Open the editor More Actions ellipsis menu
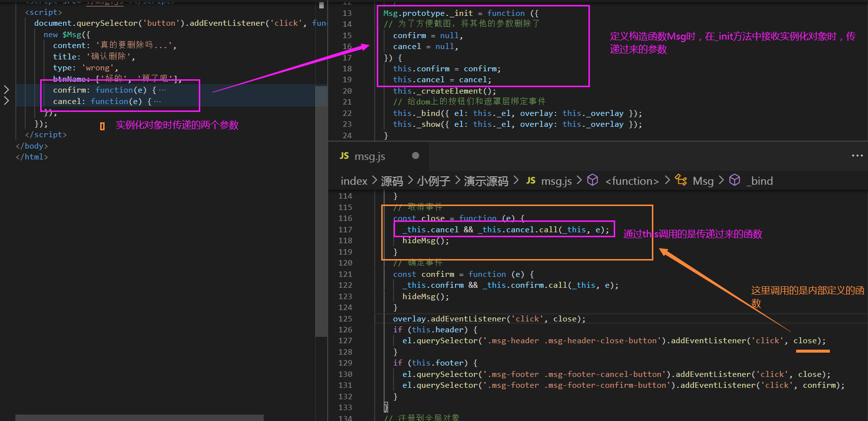 (857, 156)
